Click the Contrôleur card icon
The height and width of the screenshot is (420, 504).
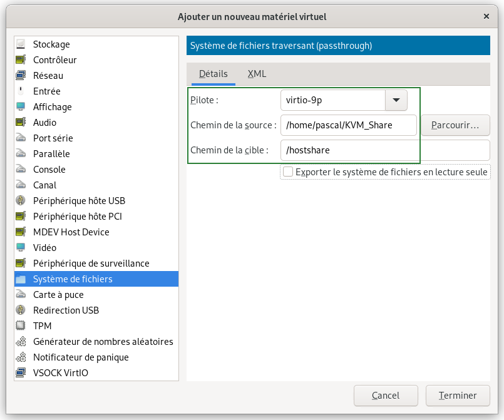pyautogui.click(x=21, y=59)
